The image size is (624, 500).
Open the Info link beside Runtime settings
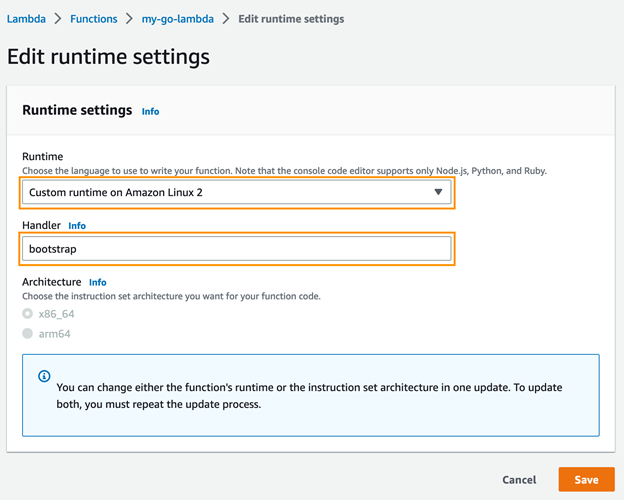point(150,112)
